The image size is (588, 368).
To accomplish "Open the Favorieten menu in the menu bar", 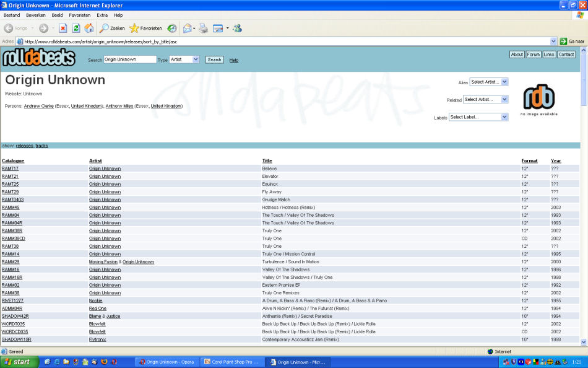I will tap(79, 15).
